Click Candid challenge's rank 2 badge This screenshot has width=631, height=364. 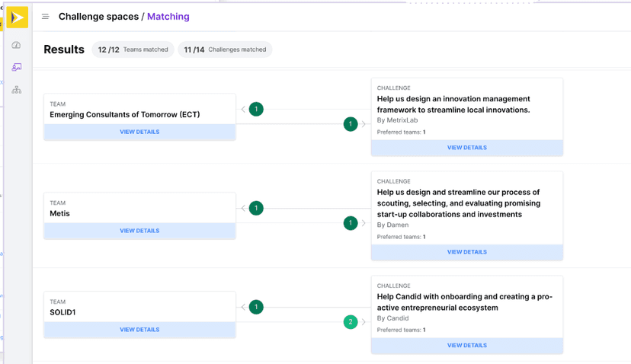(351, 322)
